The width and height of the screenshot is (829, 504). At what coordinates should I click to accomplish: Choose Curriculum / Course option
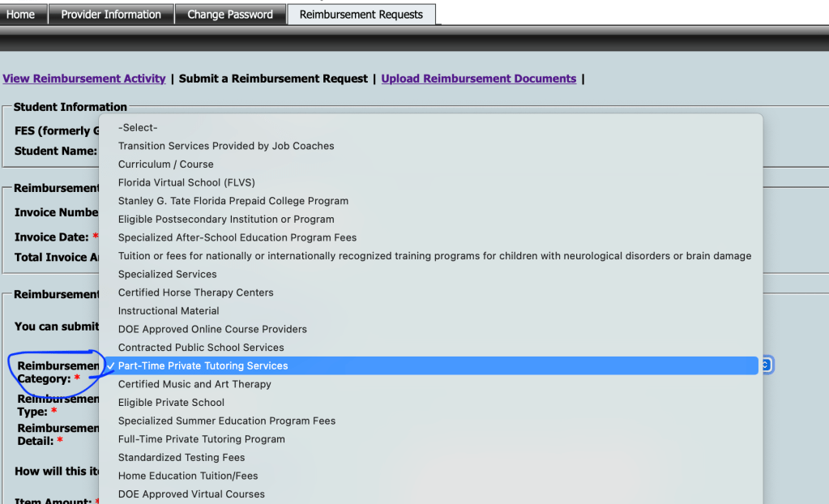166,164
